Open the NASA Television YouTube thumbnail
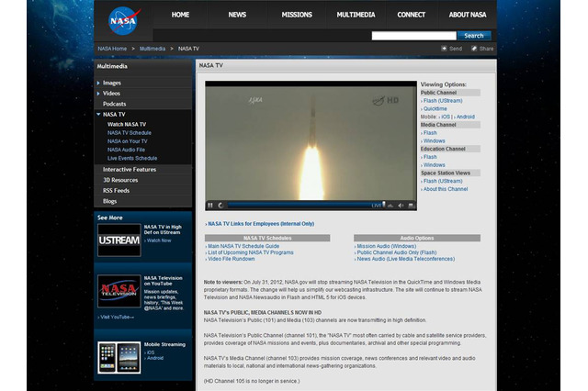Image resolution: width=588 pixels, height=391 pixels. (x=119, y=291)
